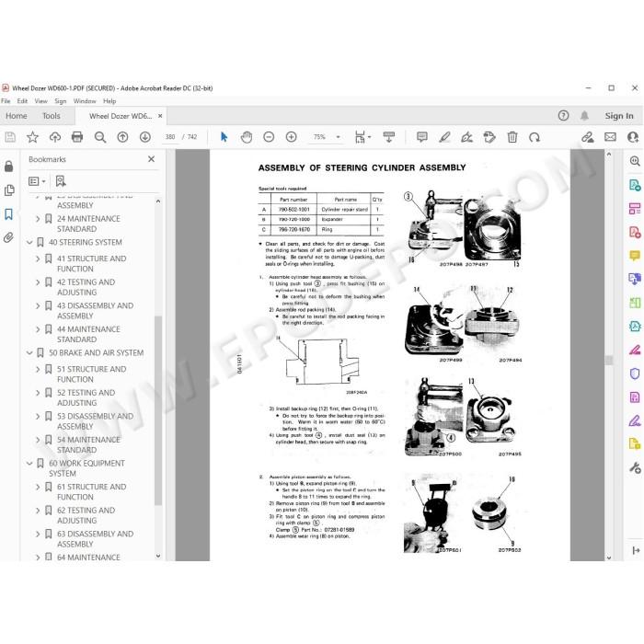Collapse 50 BRAKE AND AIR SYSTEM

pyautogui.click(x=29, y=353)
